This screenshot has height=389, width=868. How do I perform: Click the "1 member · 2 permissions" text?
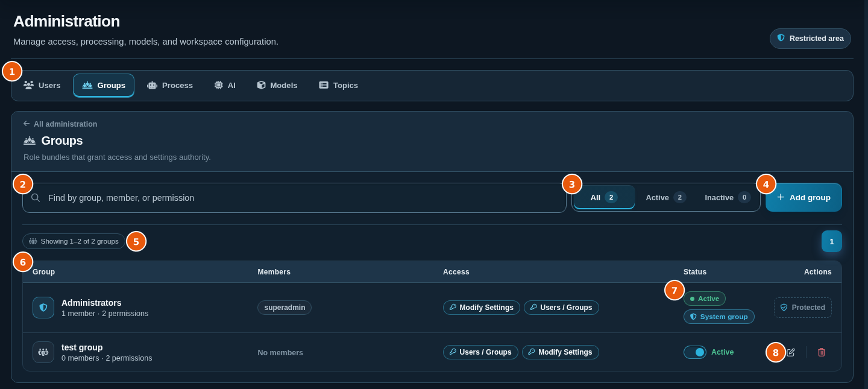pyautogui.click(x=105, y=314)
